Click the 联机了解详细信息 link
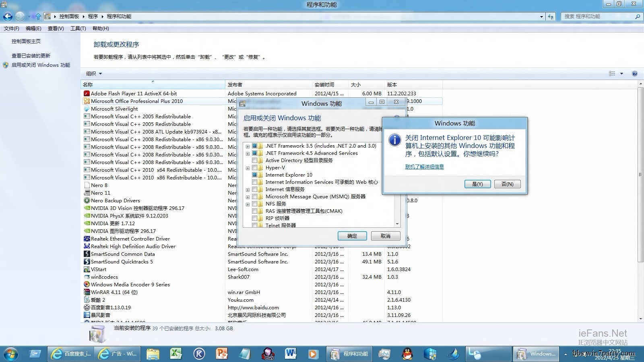Image resolution: width=644 pixels, height=362 pixels. (424, 167)
